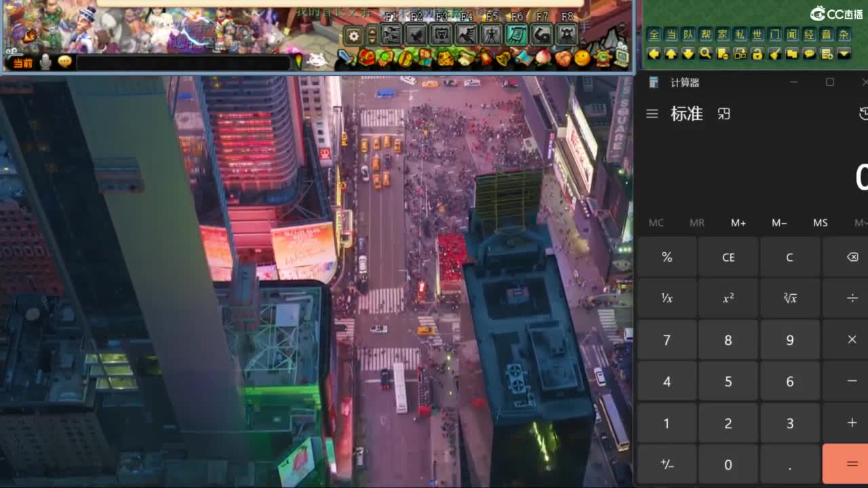
Task: Click the yellow down arrow icon beside the magnifier
Action: click(x=688, y=54)
